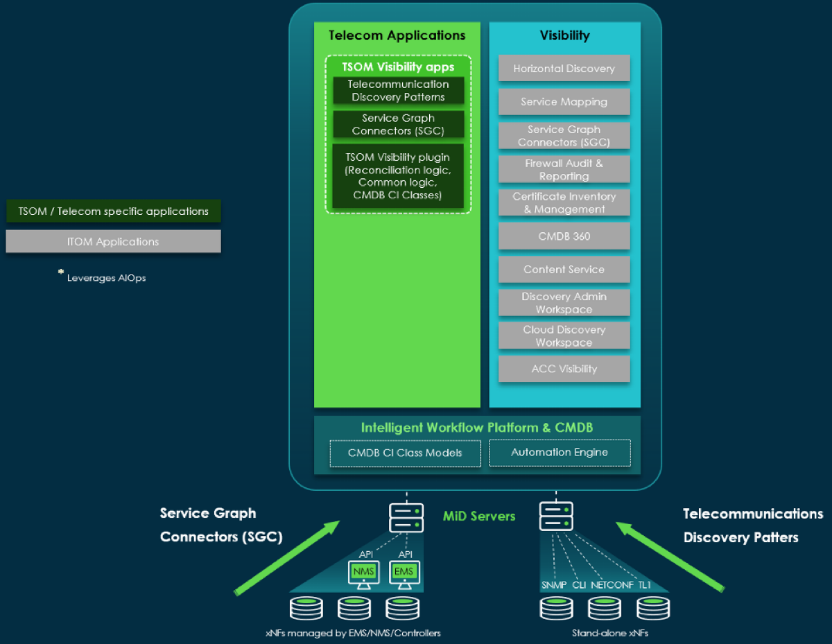832x644 pixels.
Task: Click the left MID server icon above the API labels
Action: [x=406, y=518]
